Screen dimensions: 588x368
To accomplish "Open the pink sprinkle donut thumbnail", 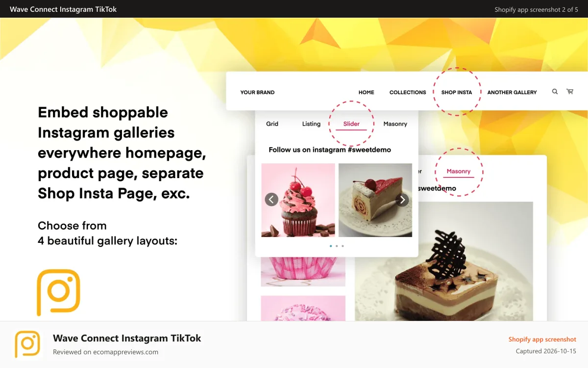I will pyautogui.click(x=303, y=308).
